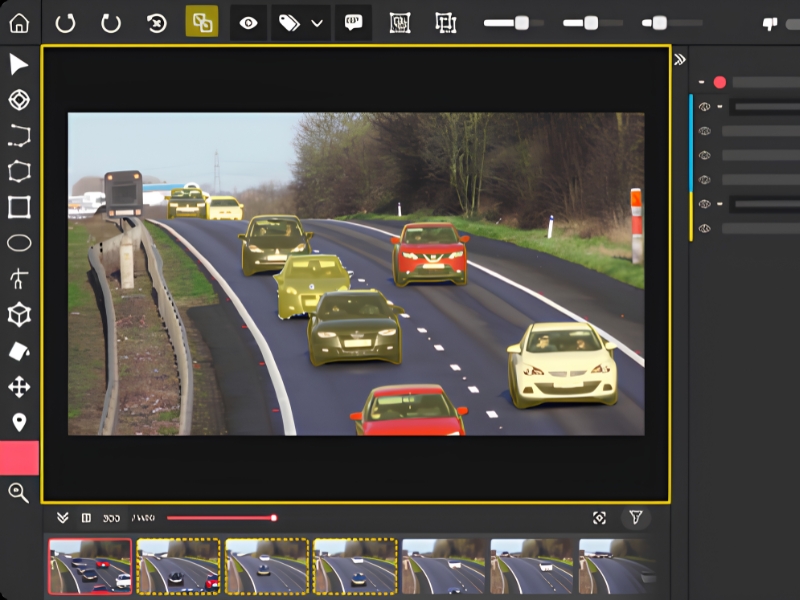Go to the home screen icon
800x600 pixels.
click(x=19, y=23)
